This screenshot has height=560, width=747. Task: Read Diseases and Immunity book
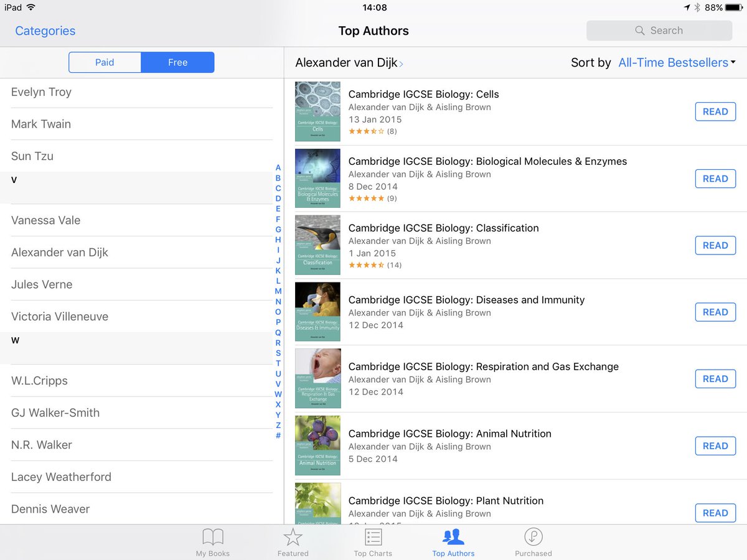(x=715, y=312)
